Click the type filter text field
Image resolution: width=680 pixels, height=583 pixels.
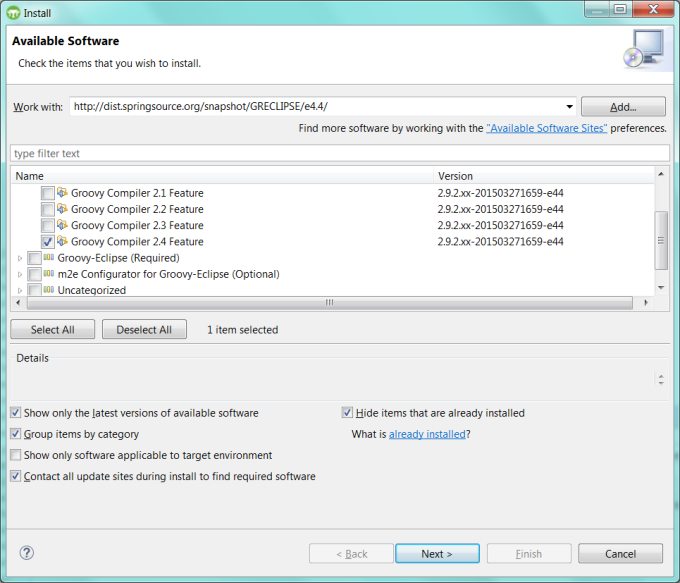tap(340, 154)
